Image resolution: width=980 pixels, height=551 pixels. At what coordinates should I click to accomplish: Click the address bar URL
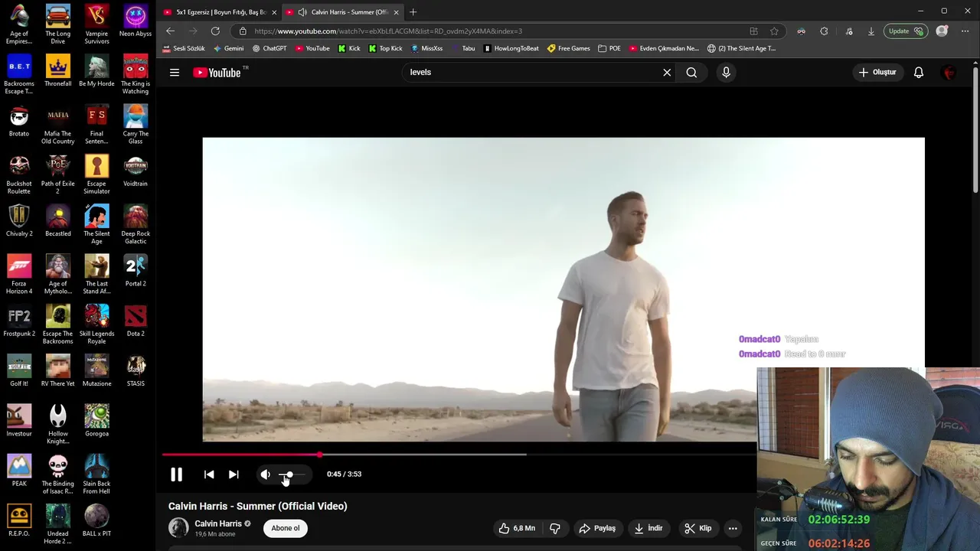(388, 31)
